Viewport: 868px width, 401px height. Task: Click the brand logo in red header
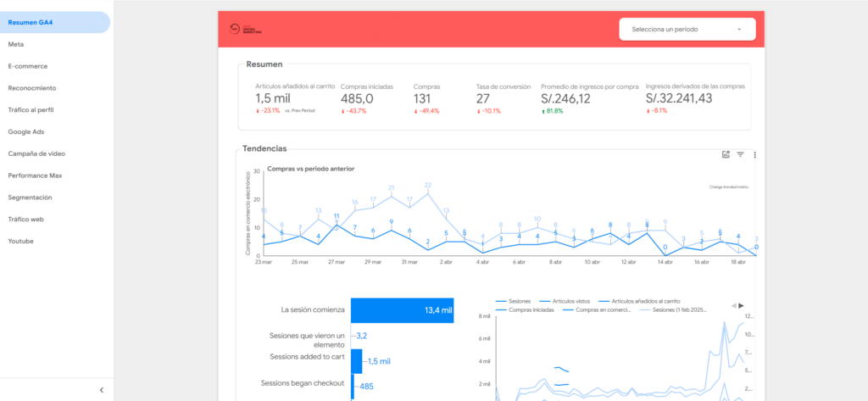(x=247, y=30)
